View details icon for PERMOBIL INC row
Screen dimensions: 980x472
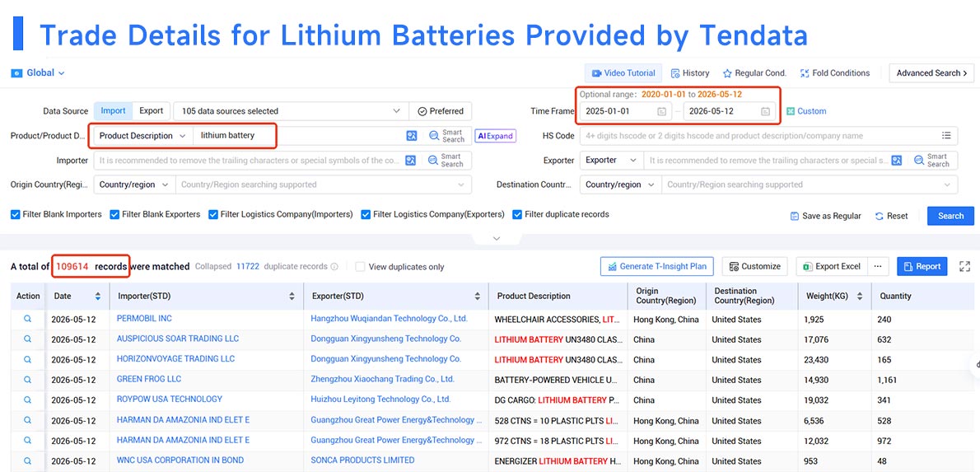[27, 319]
